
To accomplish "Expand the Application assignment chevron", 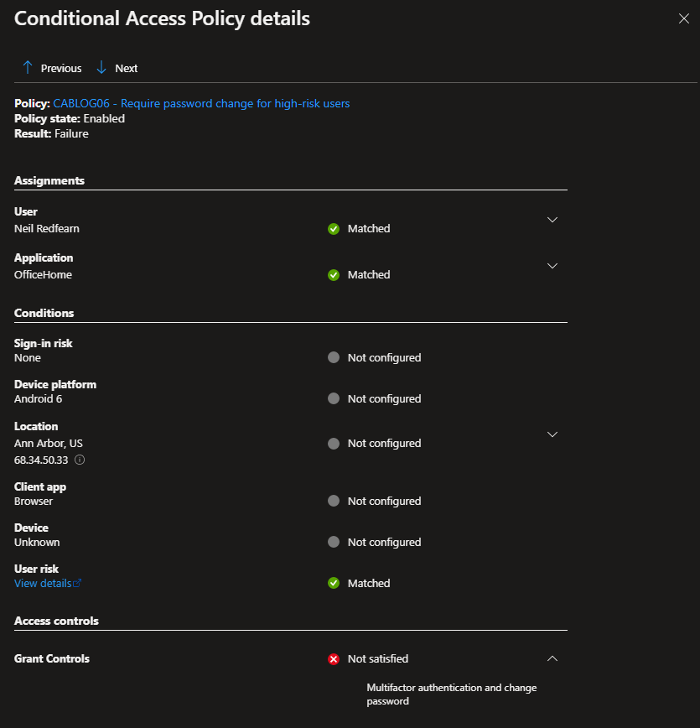I will 552,266.
